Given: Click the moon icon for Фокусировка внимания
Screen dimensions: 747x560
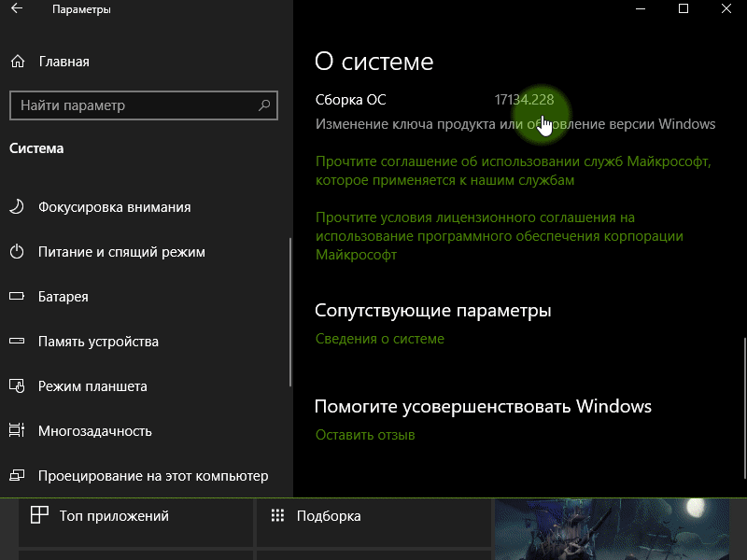Looking at the screenshot, I should click(x=17, y=206).
